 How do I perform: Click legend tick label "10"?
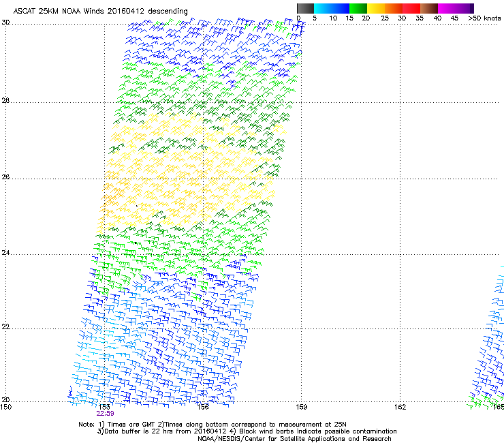point(333,18)
